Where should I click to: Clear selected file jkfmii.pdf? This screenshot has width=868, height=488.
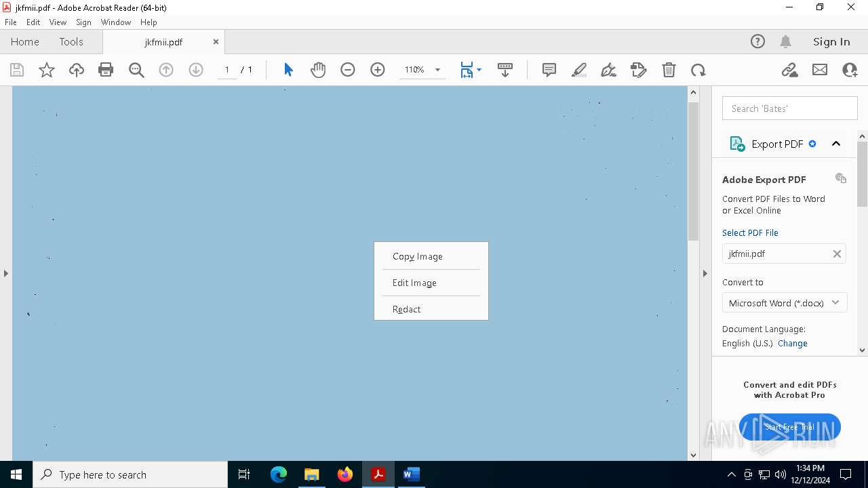click(x=837, y=253)
